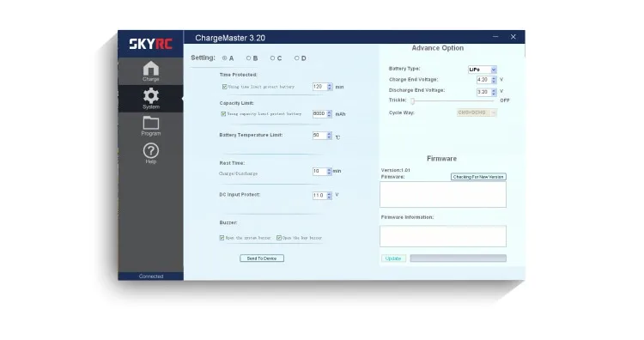This screenshot has height=340, width=644.
Task: Toggle the key buzzer checkbox
Action: [x=279, y=238]
